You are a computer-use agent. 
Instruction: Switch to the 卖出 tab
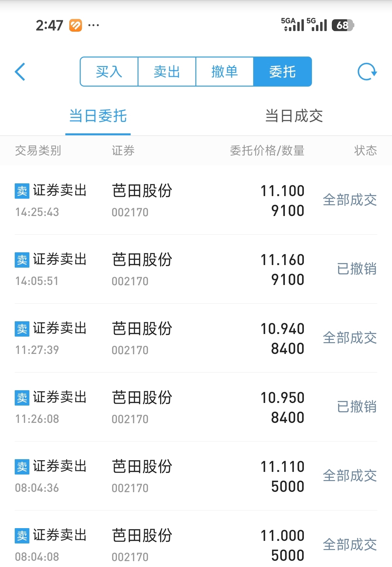pos(167,72)
